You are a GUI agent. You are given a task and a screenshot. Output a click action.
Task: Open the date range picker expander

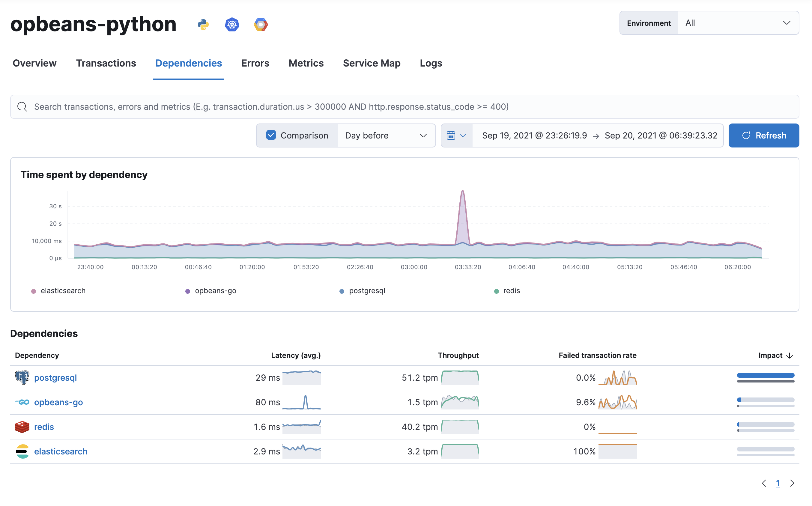456,135
